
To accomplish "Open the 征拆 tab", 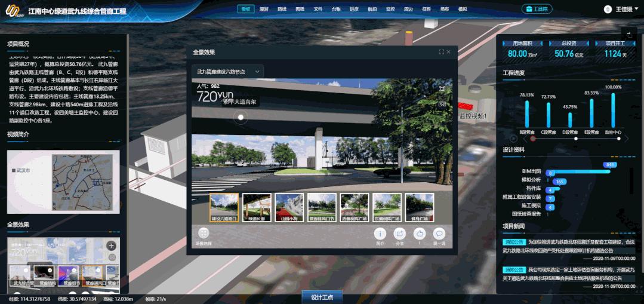I will pyautogui.click(x=426, y=9).
